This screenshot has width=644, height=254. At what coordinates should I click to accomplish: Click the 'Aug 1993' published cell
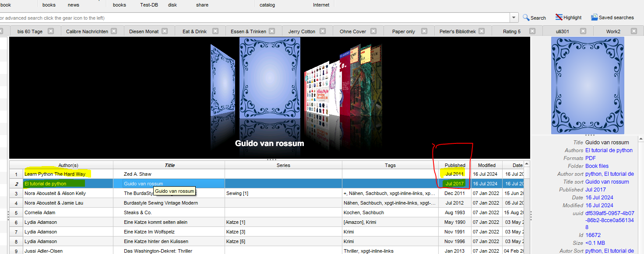[x=455, y=212]
